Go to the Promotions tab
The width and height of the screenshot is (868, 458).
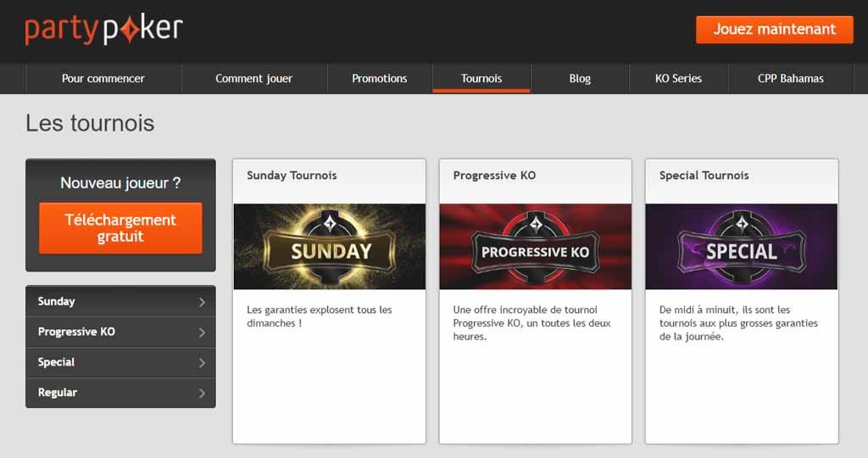pos(380,79)
